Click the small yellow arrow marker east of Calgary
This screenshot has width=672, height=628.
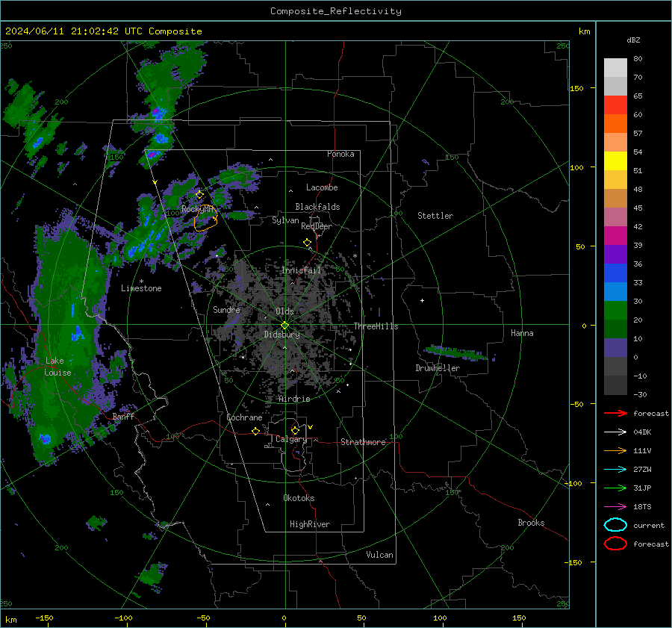310,427
